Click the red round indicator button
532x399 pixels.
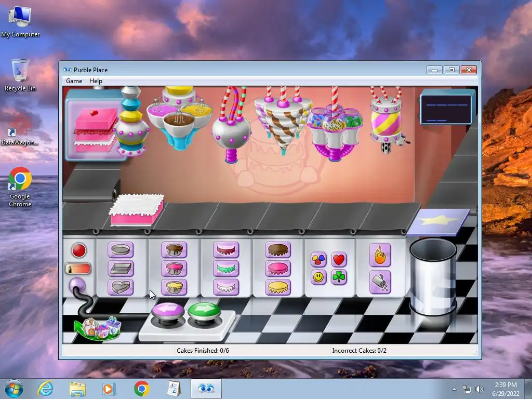pos(79,250)
